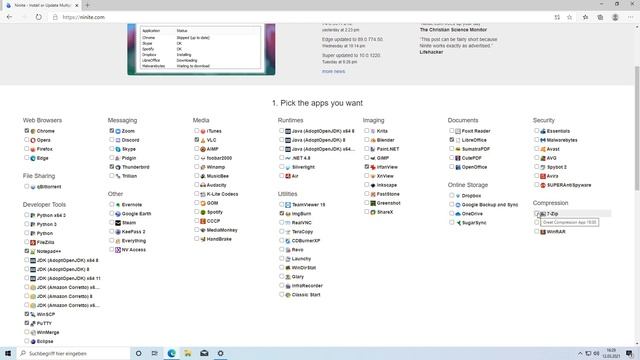Click the Firefox app icon
This screenshot has height=360, width=640.
pos(33,149)
